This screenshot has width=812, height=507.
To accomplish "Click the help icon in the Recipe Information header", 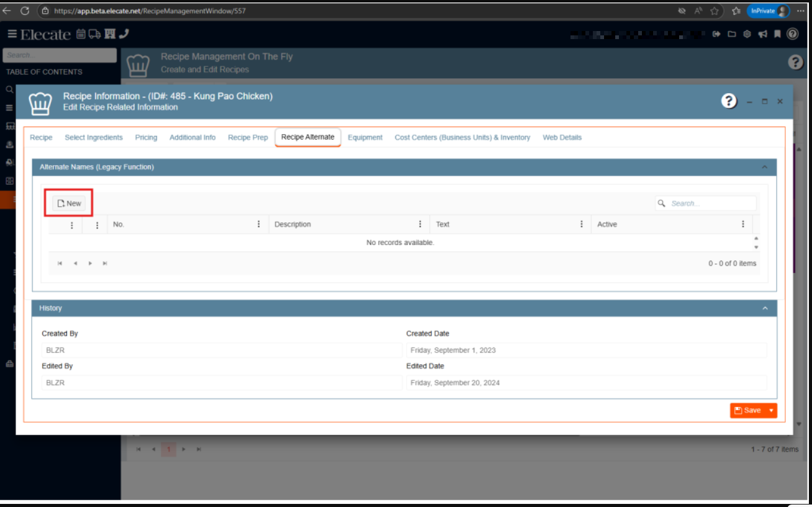I will [x=729, y=101].
